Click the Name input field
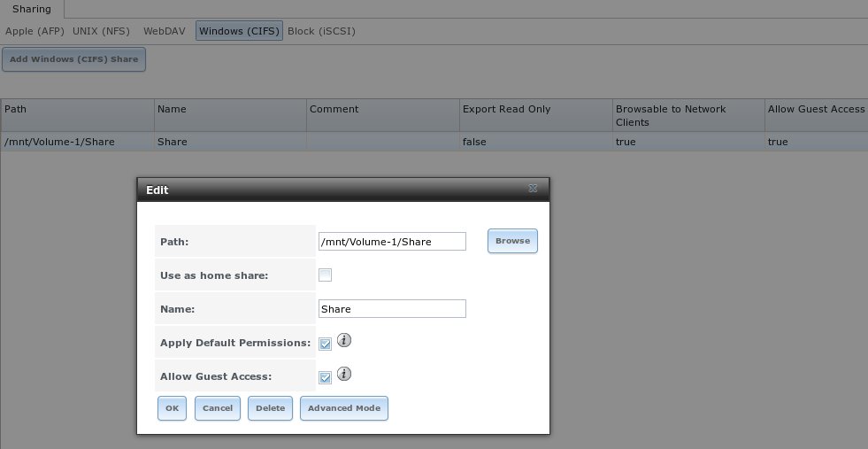This screenshot has width=868, height=449. coord(391,309)
